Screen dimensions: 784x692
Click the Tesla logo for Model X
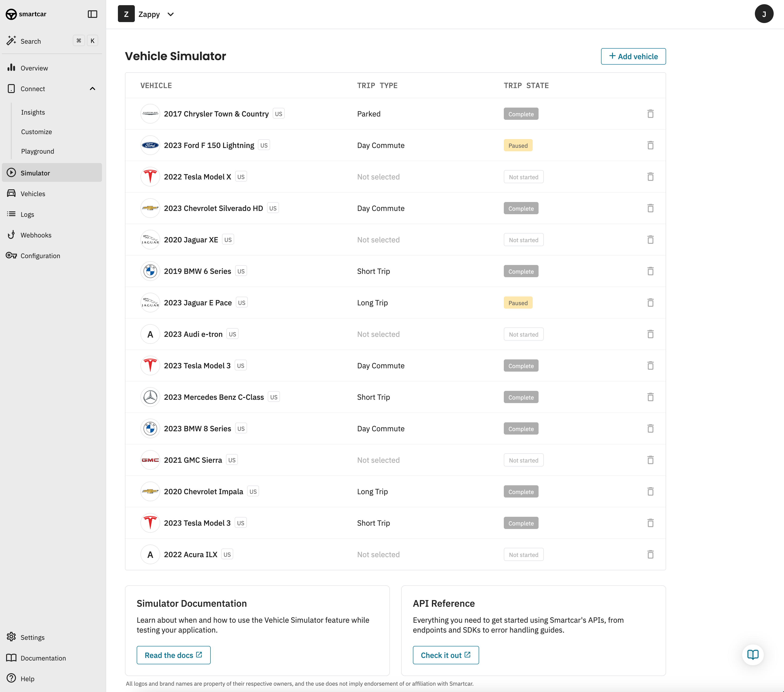150,177
